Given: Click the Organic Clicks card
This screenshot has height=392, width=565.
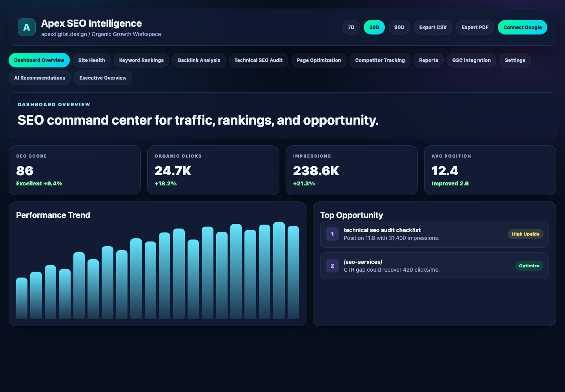Looking at the screenshot, I should click(x=213, y=171).
